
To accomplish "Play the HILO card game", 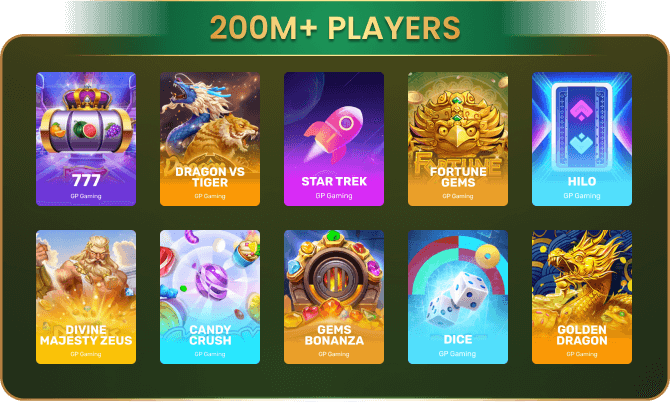I will [x=582, y=139].
